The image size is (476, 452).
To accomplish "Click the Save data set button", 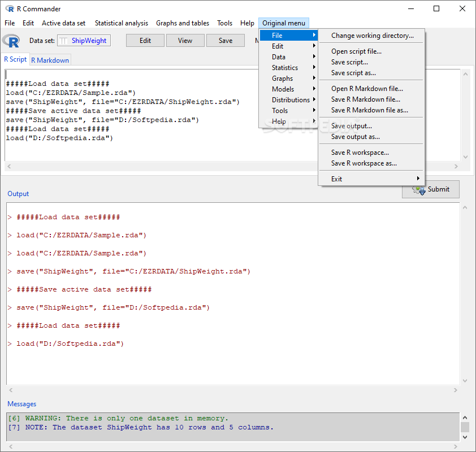I will tap(226, 40).
